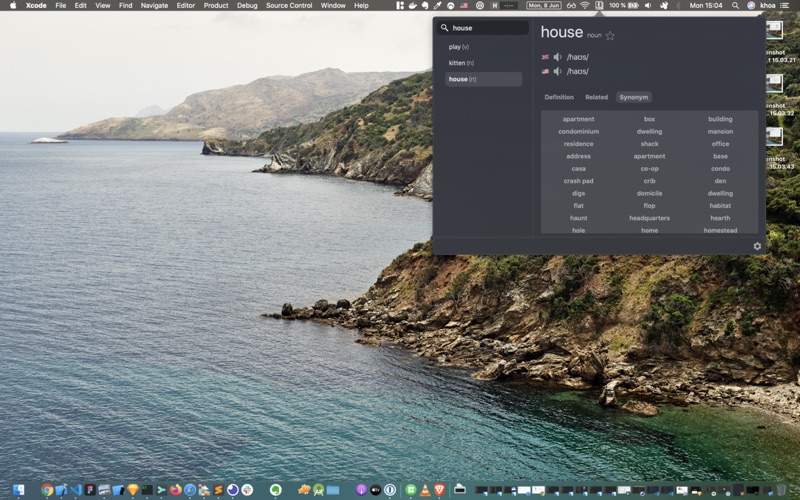This screenshot has width=800, height=500.
Task: Open Google Chrome from the Dock
Action: 47,490
